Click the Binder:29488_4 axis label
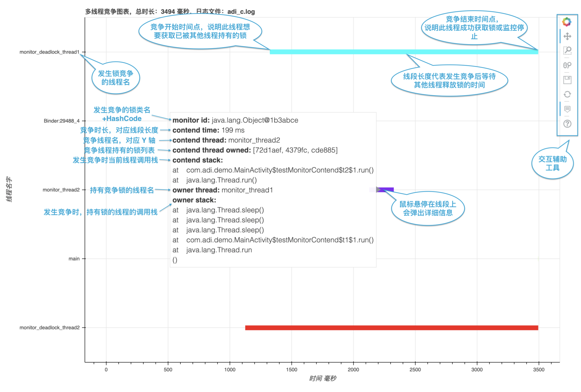This screenshot has height=392, width=581. tap(62, 121)
